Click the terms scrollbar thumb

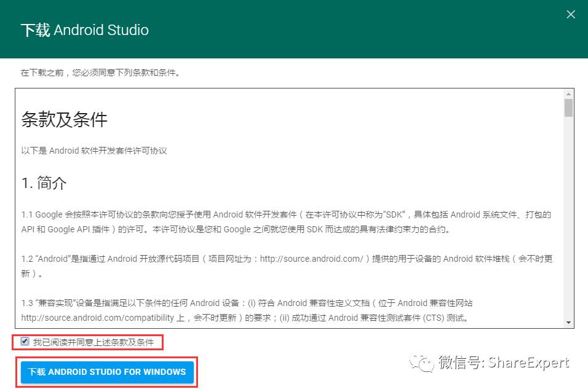tap(568, 108)
